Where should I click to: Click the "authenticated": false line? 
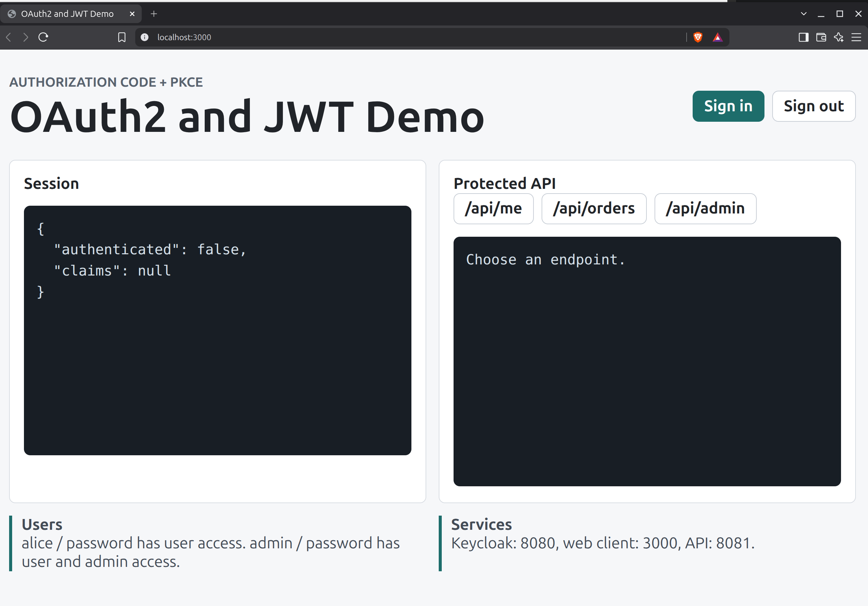coord(150,250)
